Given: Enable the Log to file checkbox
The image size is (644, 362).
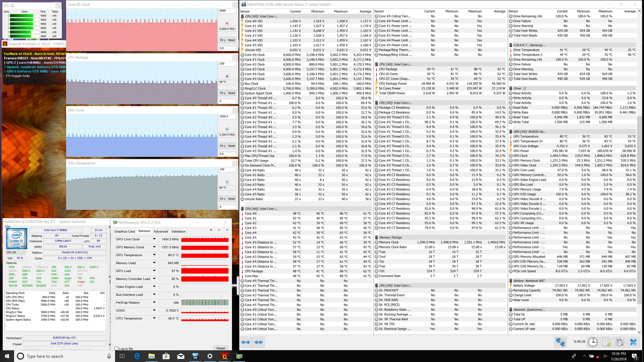Looking at the screenshot, I should (116, 349).
